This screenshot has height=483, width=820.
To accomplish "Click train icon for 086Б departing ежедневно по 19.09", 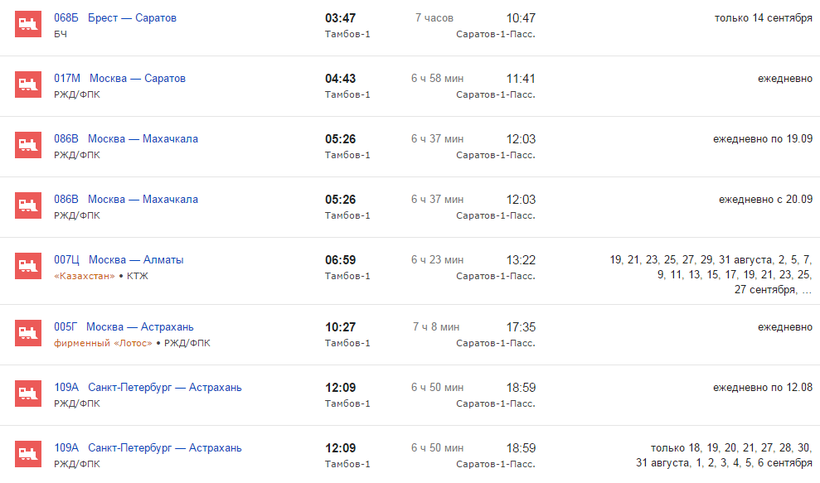I will click(x=27, y=146).
